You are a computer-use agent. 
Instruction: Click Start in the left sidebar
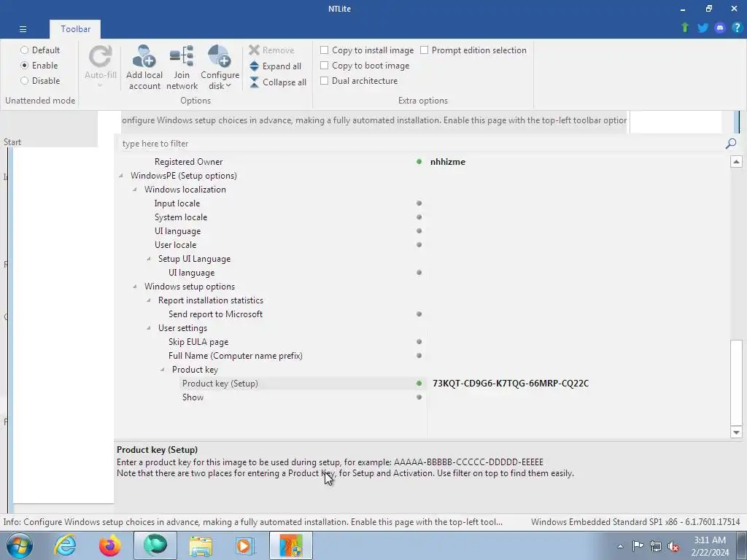pyautogui.click(x=12, y=142)
